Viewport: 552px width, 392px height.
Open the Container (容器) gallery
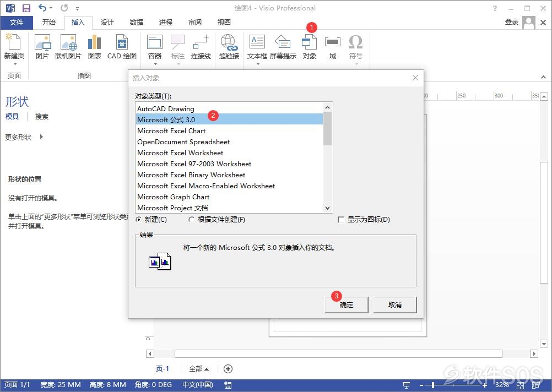tap(155, 42)
